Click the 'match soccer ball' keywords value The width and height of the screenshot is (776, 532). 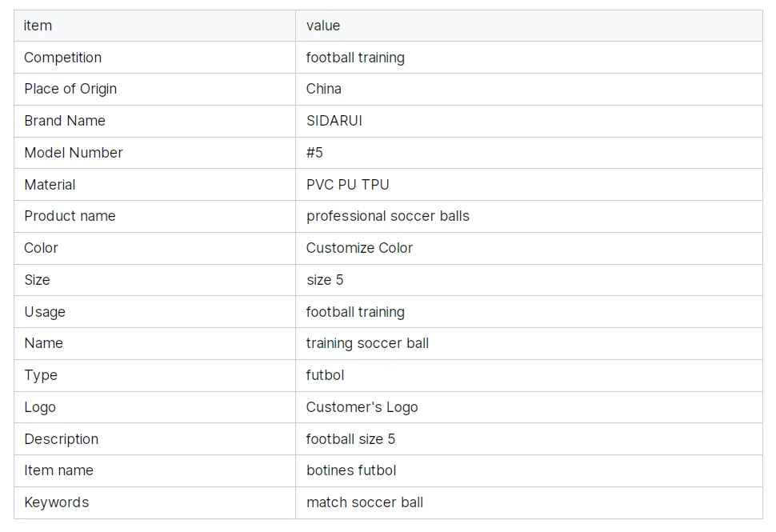coord(364,502)
